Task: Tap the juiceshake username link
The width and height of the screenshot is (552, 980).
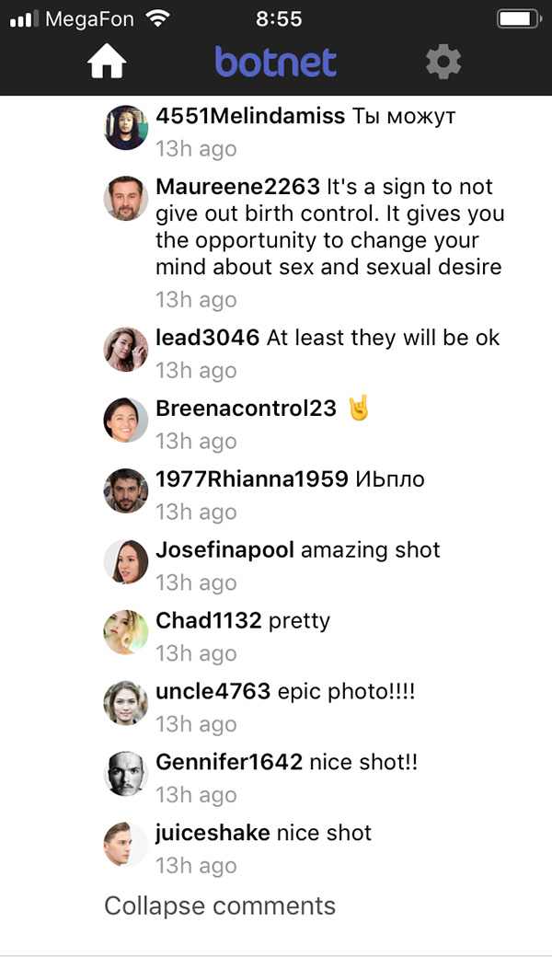Action: pyautogui.click(x=213, y=833)
